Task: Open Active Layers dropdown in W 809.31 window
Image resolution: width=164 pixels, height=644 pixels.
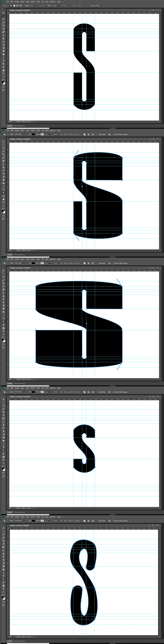Action: point(20,263)
